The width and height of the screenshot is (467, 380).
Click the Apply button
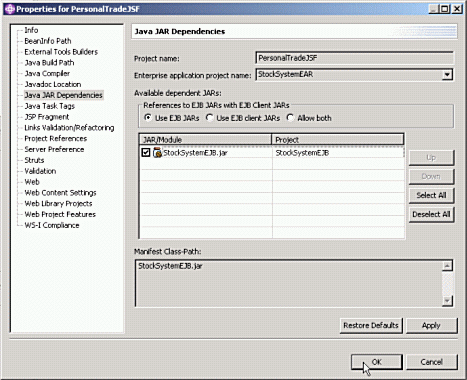coord(431,325)
